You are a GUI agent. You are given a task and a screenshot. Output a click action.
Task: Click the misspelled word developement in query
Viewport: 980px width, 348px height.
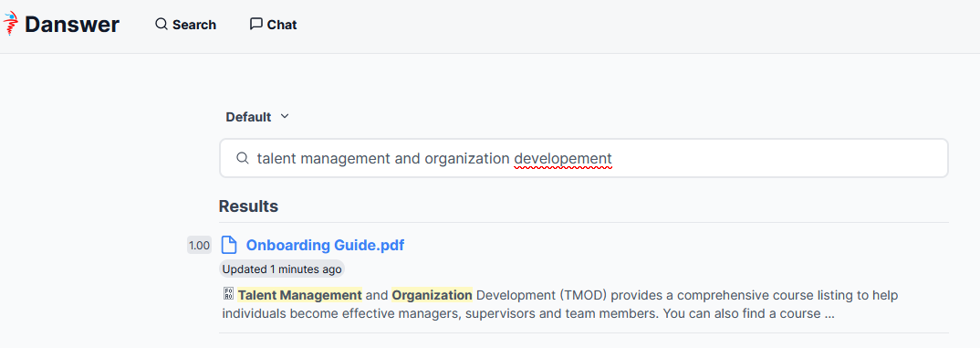563,159
